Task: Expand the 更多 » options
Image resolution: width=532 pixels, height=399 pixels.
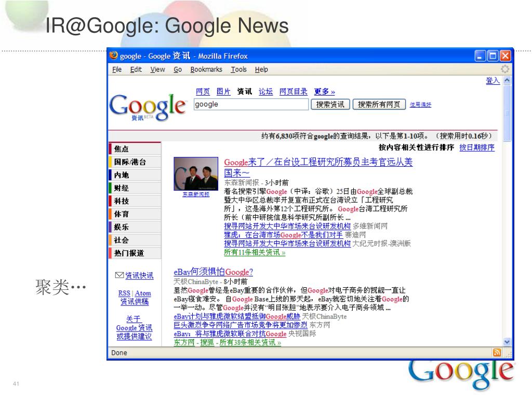Action: pos(324,91)
